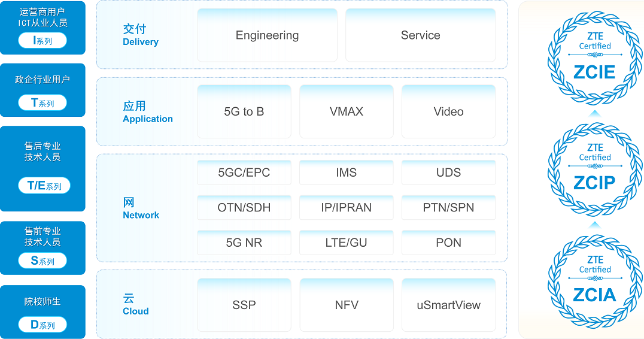Click the 云 Cloud category label
The height and width of the screenshot is (339, 644).
tap(135, 304)
